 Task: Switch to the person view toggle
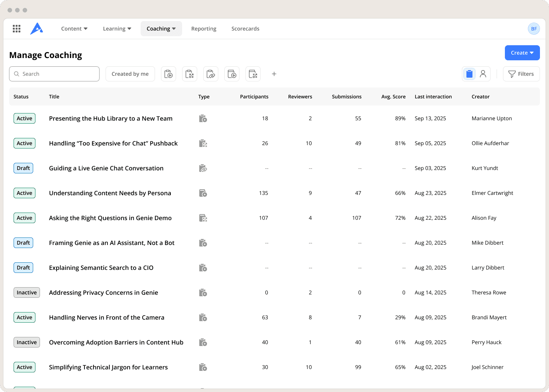tap(483, 74)
